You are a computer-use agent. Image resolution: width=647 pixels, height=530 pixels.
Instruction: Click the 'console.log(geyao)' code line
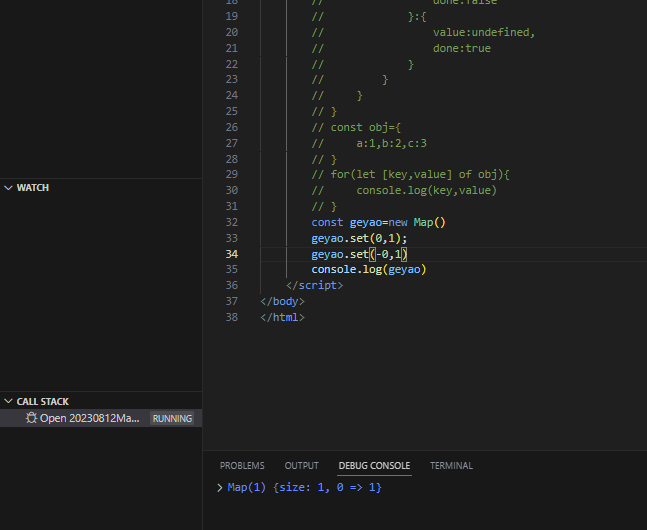point(369,270)
